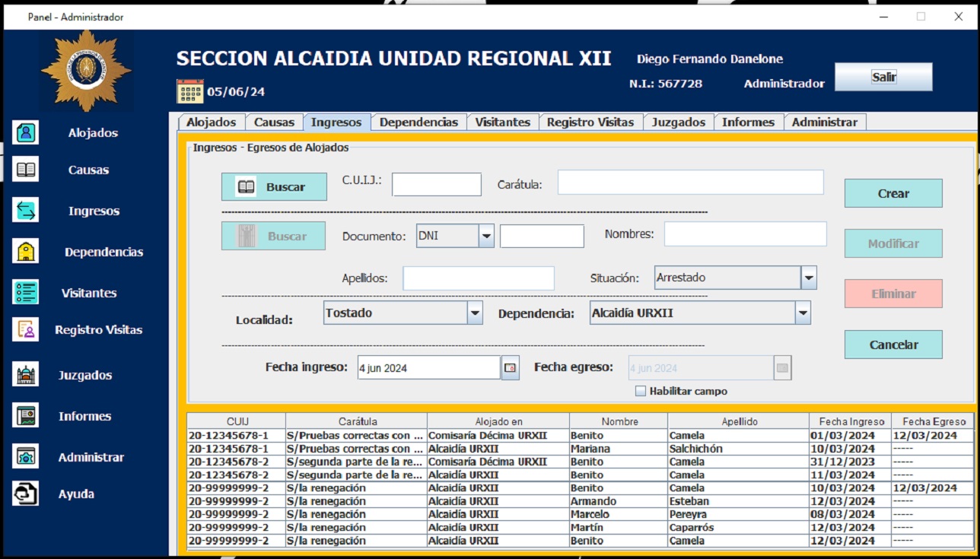Viewport: 980px width, 559px height.
Task: Enable the Habilitar campo checkbox
Action: (x=641, y=391)
